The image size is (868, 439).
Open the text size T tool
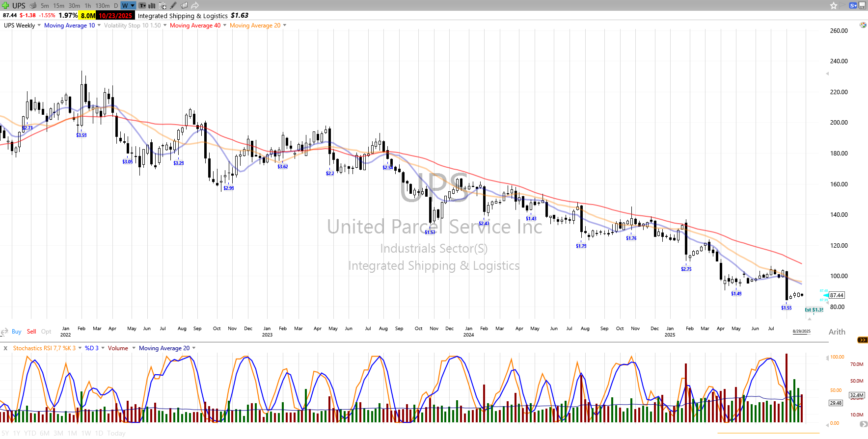[142, 5]
